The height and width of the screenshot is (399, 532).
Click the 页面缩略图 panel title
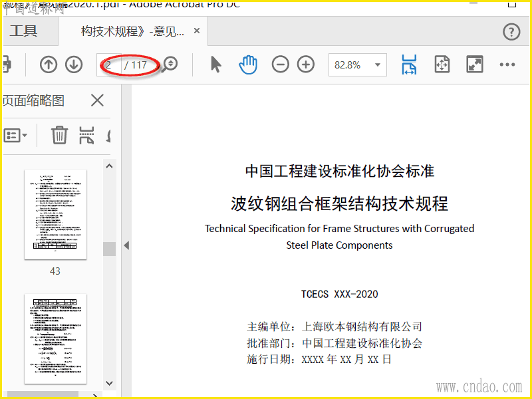(x=34, y=100)
